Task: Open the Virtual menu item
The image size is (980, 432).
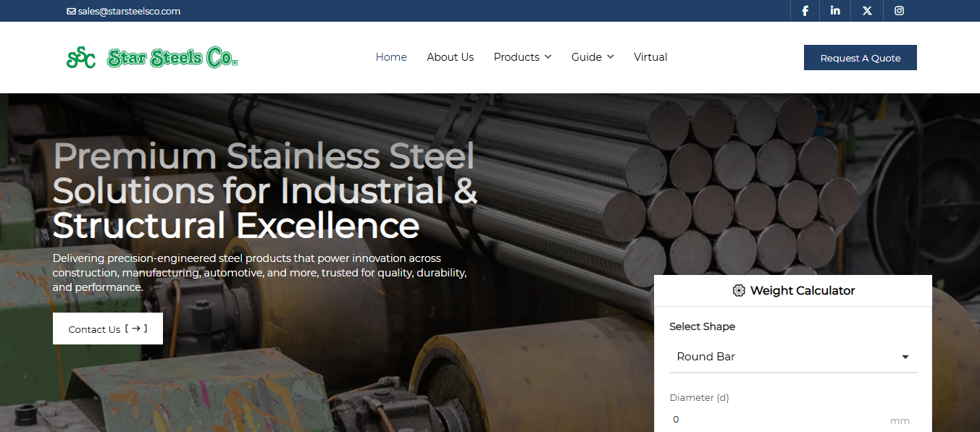Action: pos(650,57)
